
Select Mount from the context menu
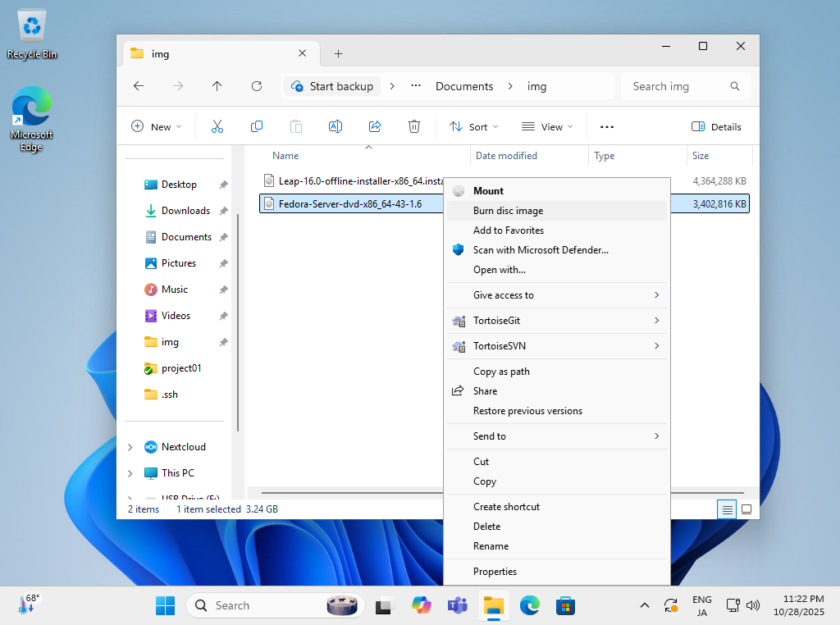point(488,191)
